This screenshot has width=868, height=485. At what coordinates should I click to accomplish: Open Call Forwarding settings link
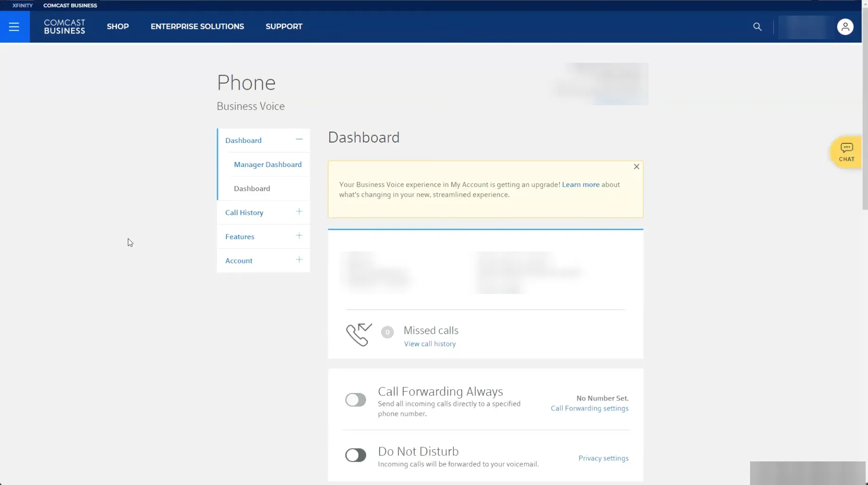click(x=590, y=409)
